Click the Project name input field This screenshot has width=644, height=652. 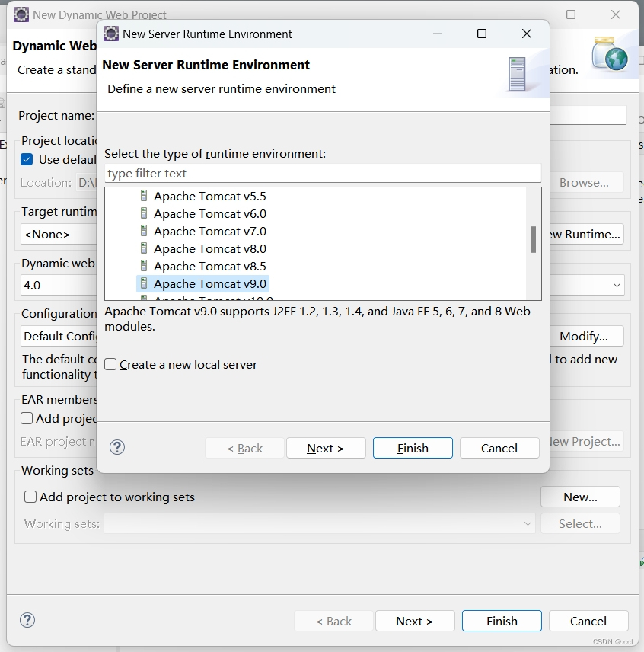[588, 115]
